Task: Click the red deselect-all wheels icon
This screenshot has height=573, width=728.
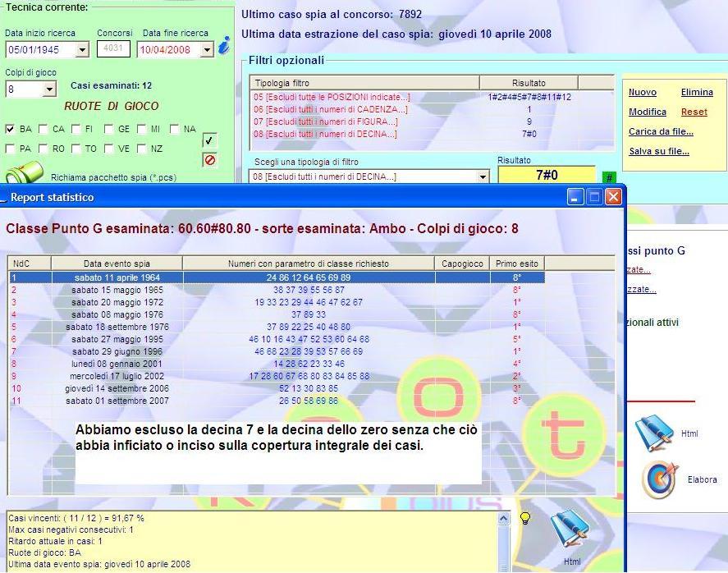Action: [x=209, y=159]
